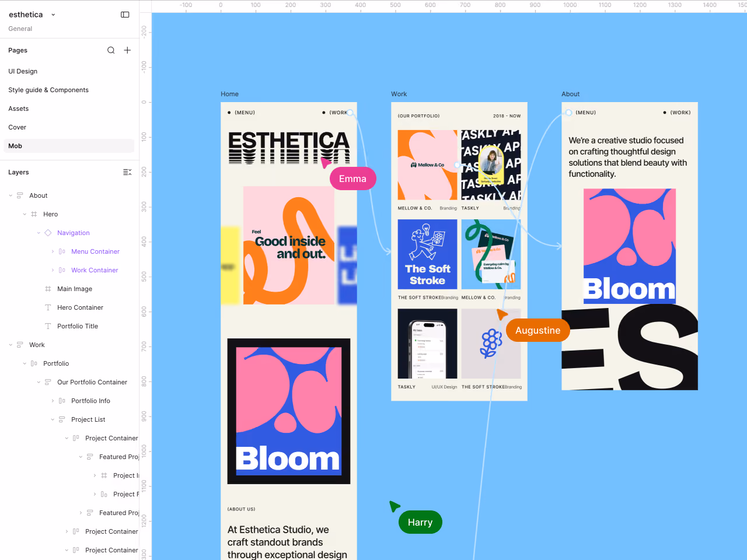Viewport: 747px width, 560px height.
Task: Select the Portfolio Title layer
Action: click(78, 326)
